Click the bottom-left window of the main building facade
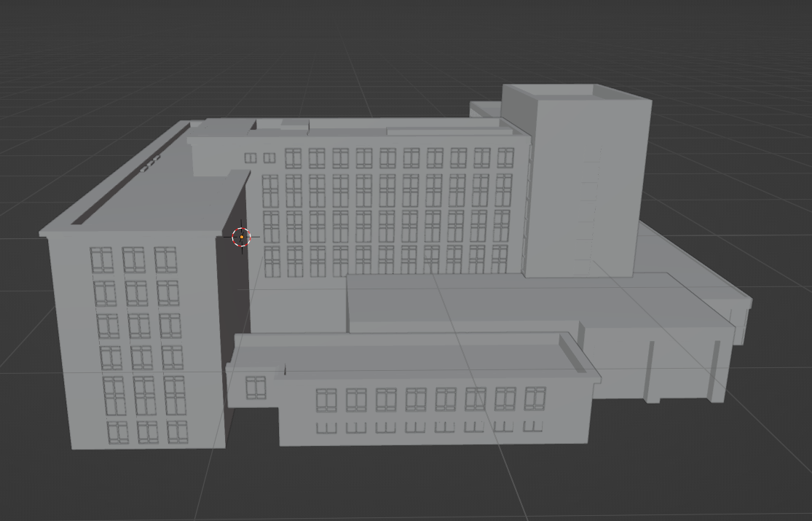Screen dimensions: 812x521 [x=272, y=262]
